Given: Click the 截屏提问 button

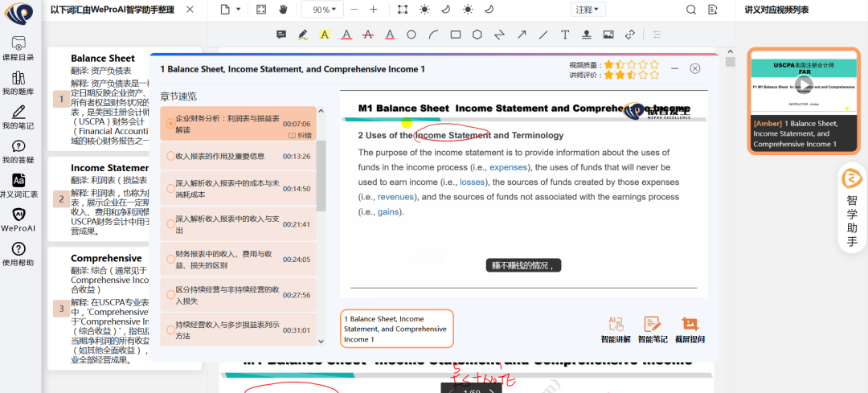Looking at the screenshot, I should [690, 330].
